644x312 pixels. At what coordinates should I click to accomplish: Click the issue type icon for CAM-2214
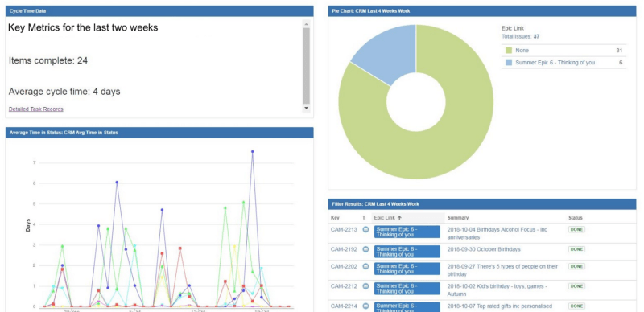tap(365, 306)
